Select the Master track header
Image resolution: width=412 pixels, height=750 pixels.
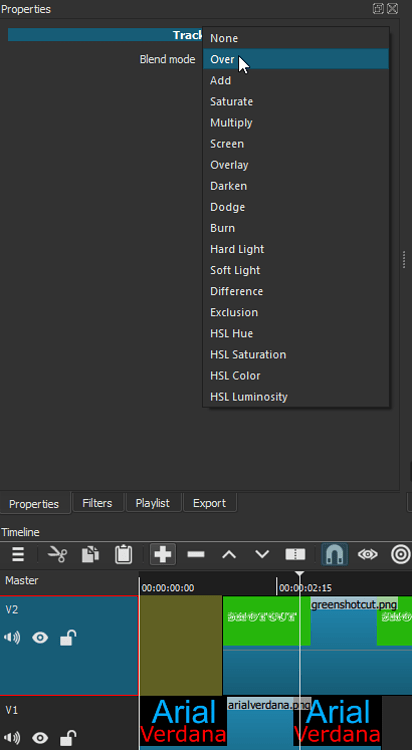coord(69,581)
